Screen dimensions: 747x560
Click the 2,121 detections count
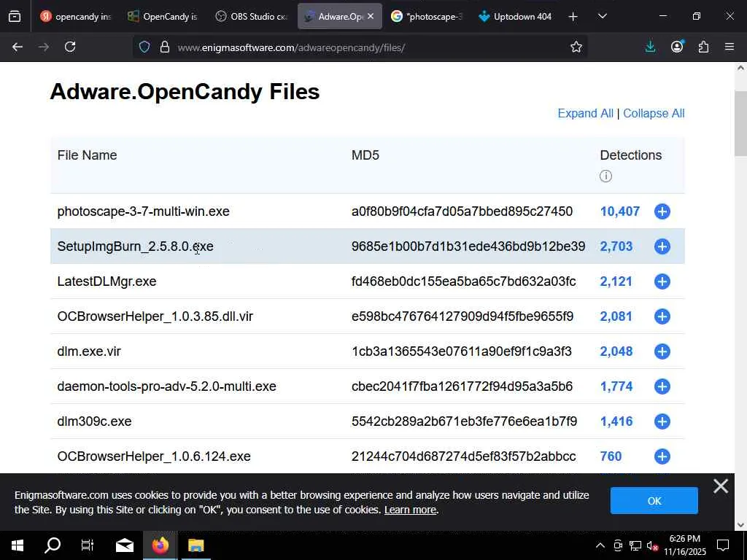click(616, 281)
